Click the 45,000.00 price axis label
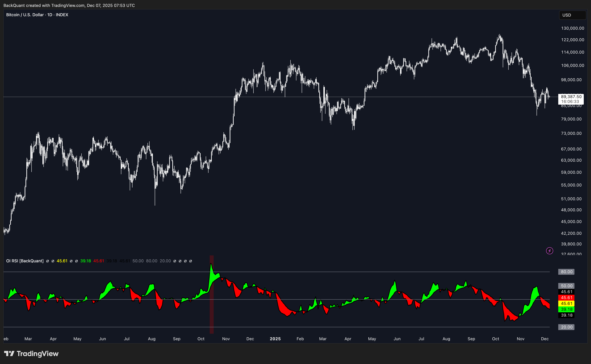 pos(571,222)
